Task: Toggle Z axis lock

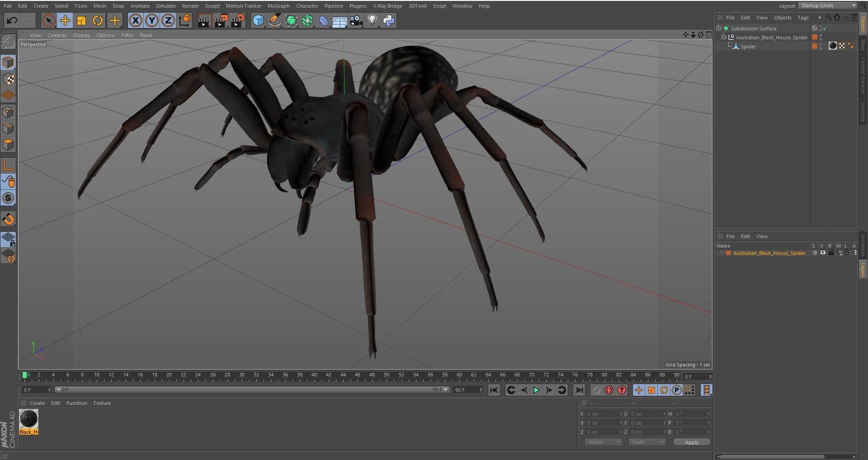Action: [168, 20]
